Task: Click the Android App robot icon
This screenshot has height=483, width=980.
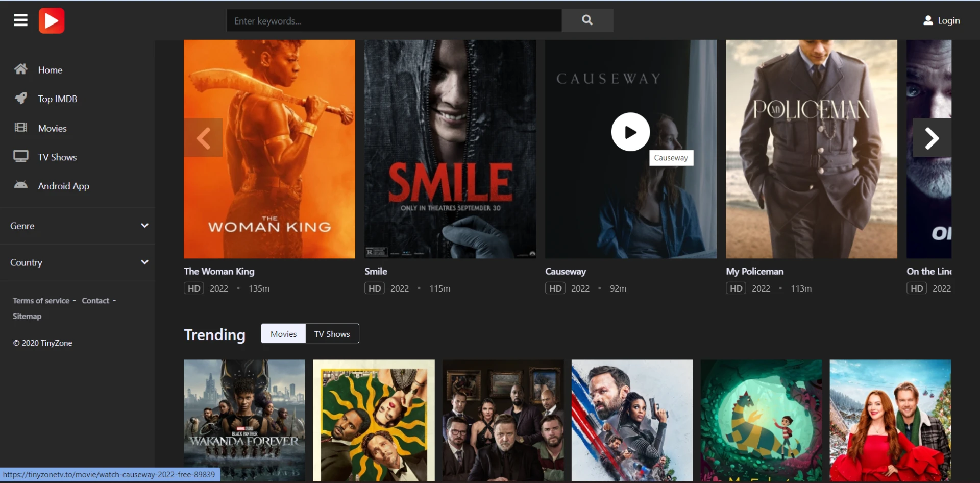Action: (21, 185)
